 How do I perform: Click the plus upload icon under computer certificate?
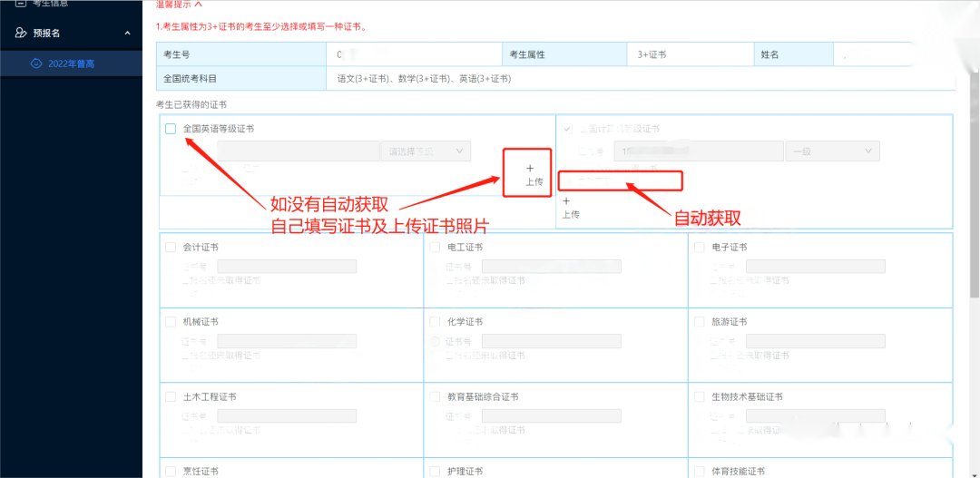566,201
